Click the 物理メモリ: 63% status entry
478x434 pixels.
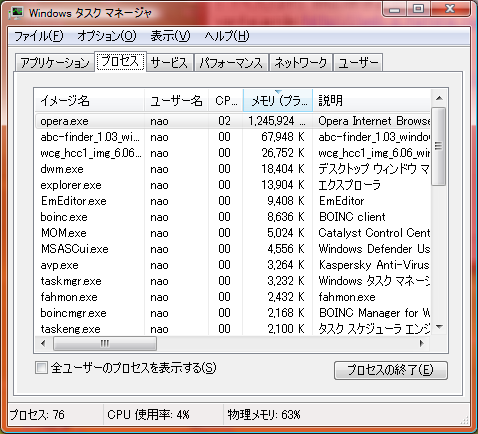264,415
